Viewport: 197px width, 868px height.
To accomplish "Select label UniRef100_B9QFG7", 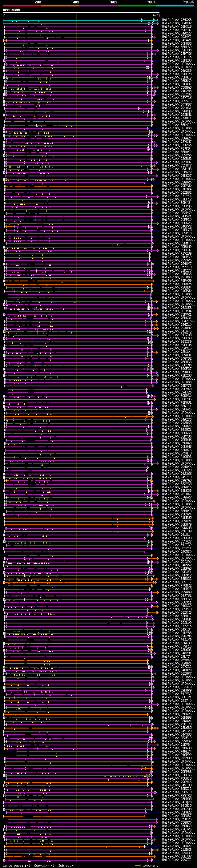I will pyautogui.click(x=177, y=369).
